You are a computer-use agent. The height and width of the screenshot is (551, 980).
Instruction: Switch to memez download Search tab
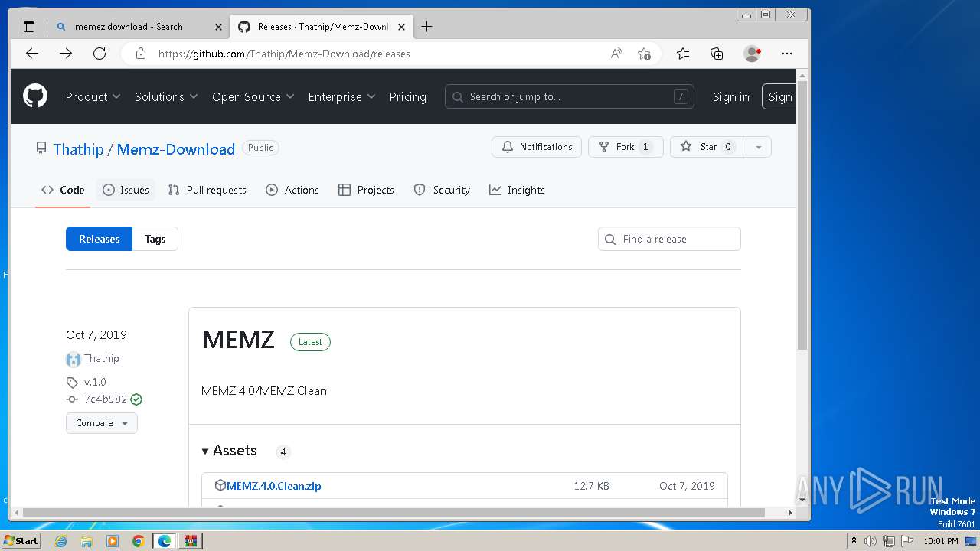pyautogui.click(x=138, y=27)
